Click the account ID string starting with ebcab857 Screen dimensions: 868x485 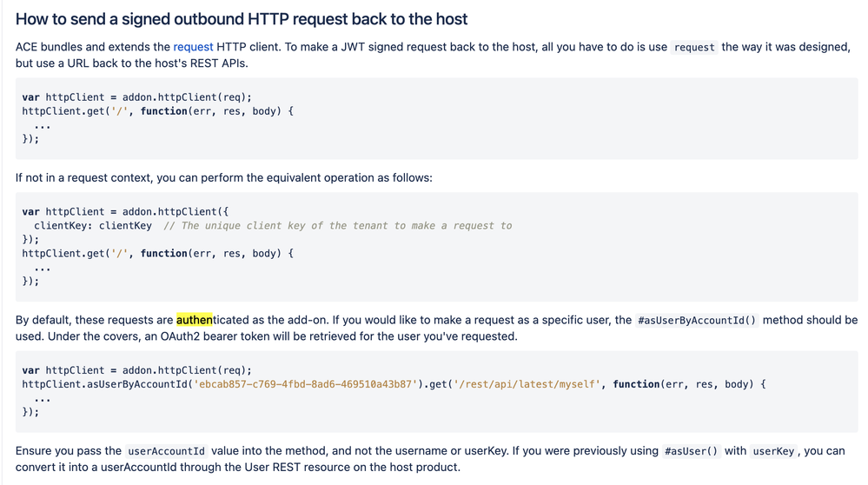(x=305, y=384)
